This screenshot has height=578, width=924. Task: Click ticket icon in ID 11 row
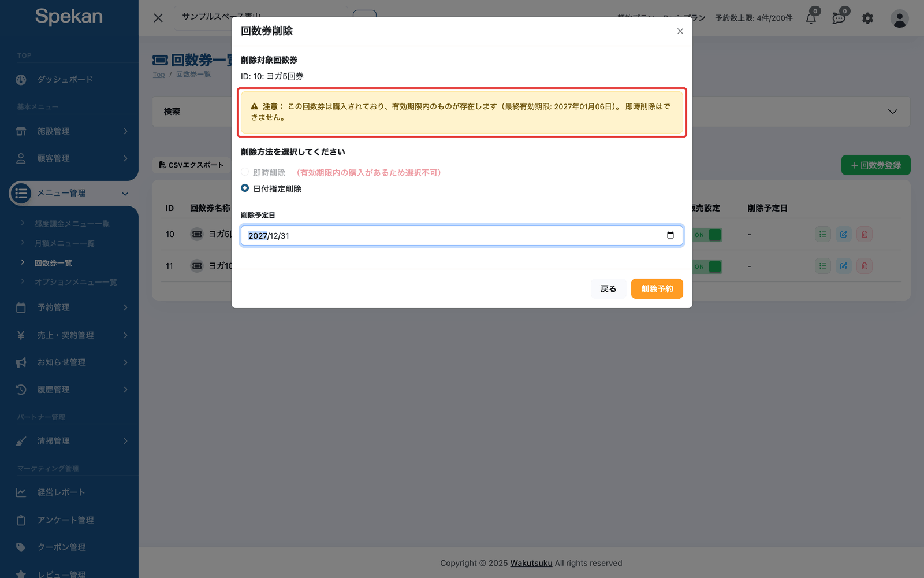197,266
